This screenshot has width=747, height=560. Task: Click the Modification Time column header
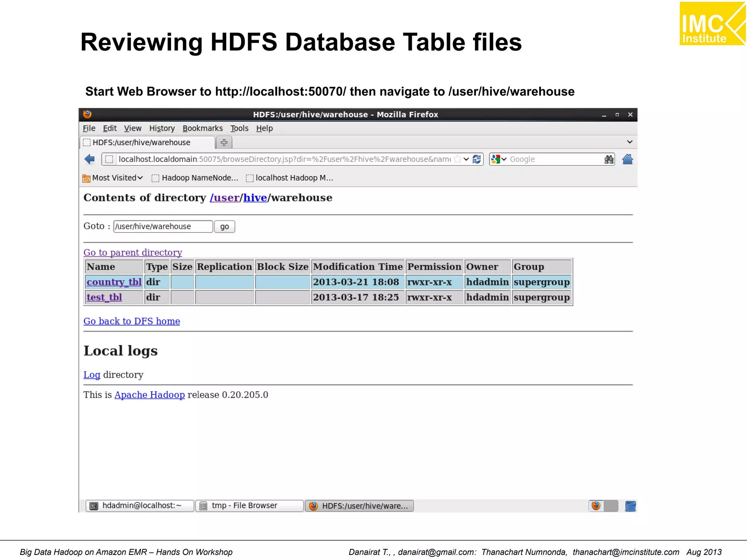click(x=358, y=267)
